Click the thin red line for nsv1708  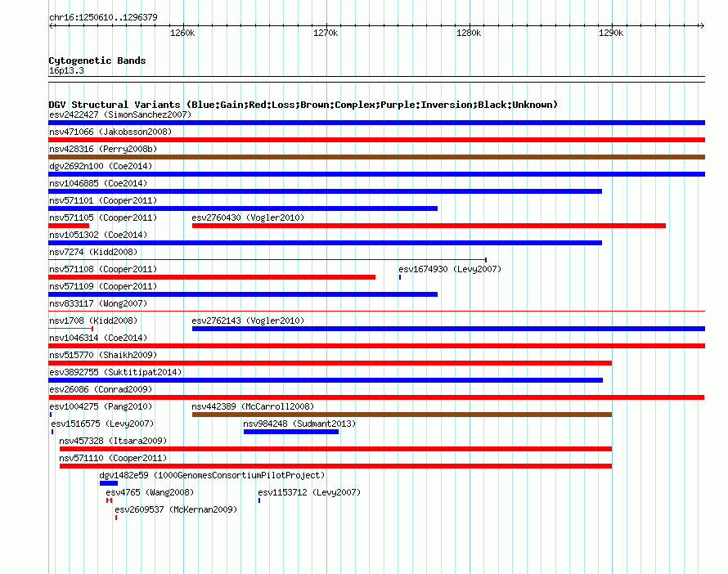point(70,329)
